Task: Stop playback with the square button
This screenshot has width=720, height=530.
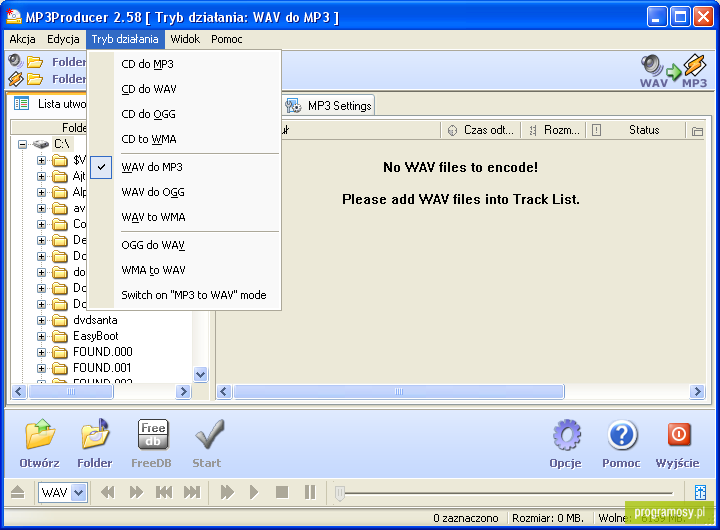Action: 282,492
